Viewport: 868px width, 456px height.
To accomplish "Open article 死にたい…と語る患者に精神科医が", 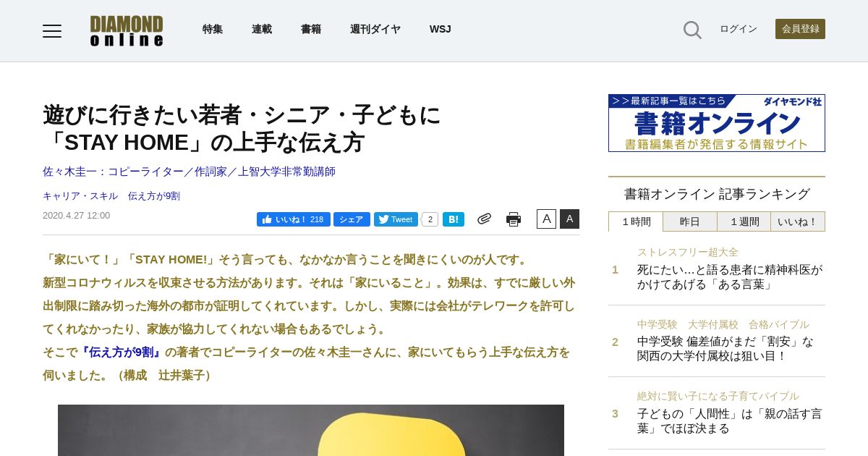I will [730, 277].
